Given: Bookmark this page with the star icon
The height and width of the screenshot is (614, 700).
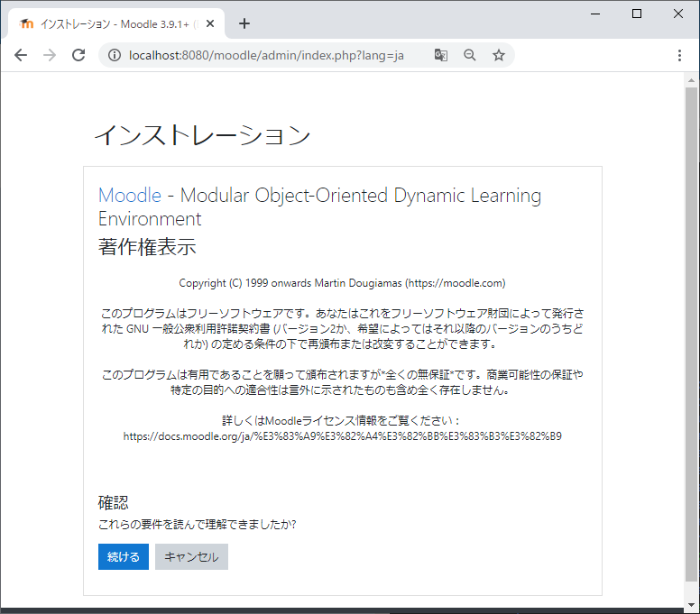Looking at the screenshot, I should tap(499, 55).
